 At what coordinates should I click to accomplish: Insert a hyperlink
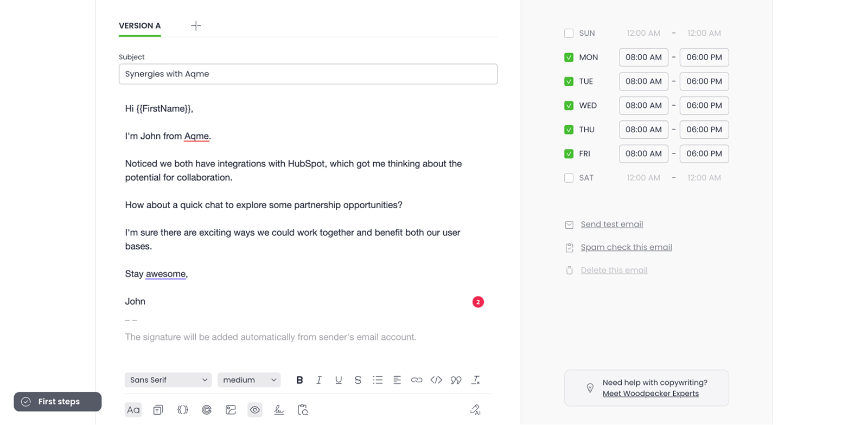[417, 380]
